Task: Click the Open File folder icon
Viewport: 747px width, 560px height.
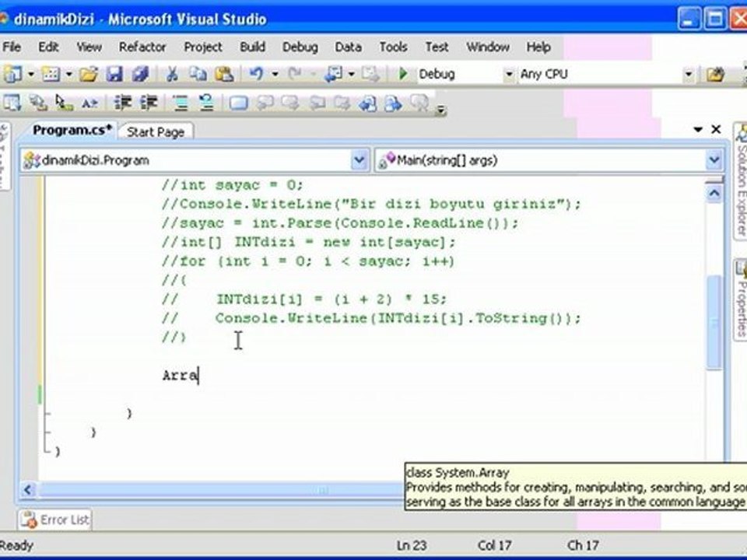Action: tap(89, 74)
